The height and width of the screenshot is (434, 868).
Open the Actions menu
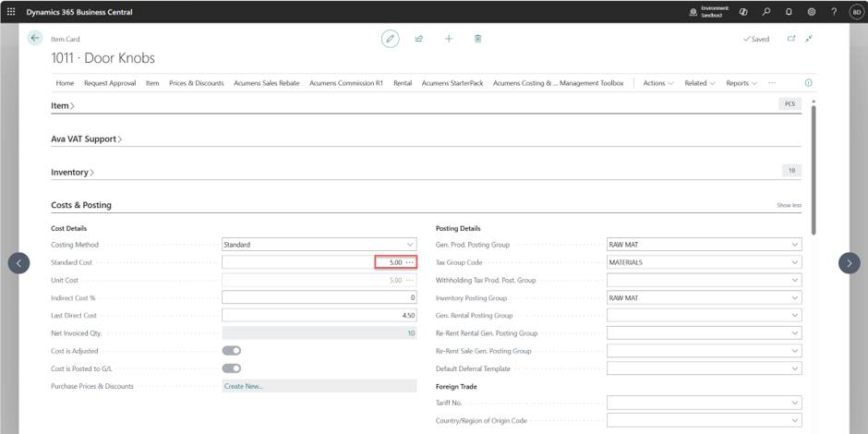(658, 83)
